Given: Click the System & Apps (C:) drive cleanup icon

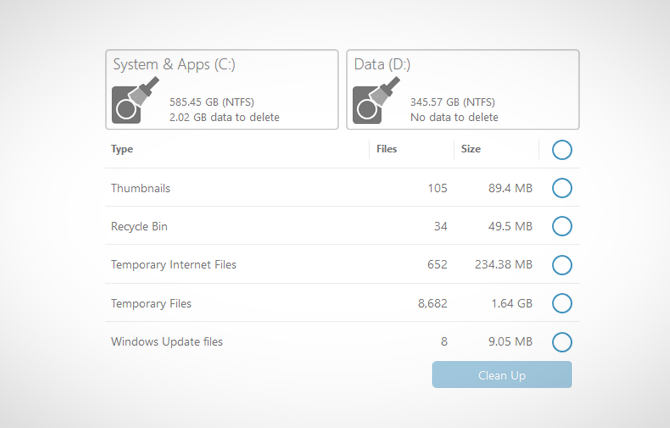Looking at the screenshot, I should 135,100.
